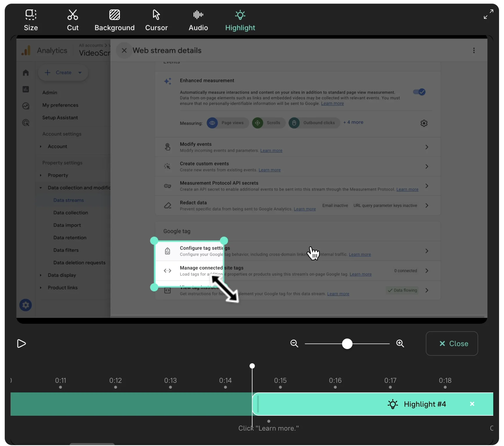This screenshot has width=504, height=446.
Task: Click the 'Click "Learn more."' caption text
Action: point(268,428)
